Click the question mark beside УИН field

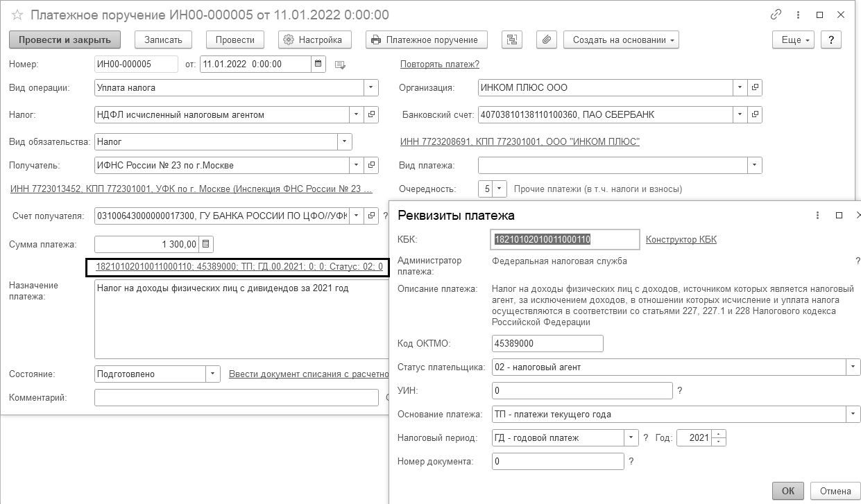pyautogui.click(x=680, y=391)
